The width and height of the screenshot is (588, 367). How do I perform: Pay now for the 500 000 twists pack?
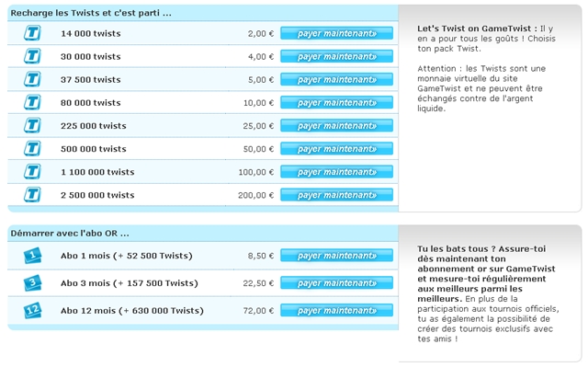(337, 149)
